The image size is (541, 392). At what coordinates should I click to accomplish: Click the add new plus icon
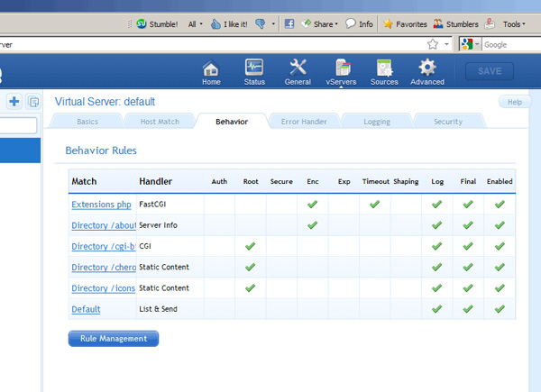14,102
